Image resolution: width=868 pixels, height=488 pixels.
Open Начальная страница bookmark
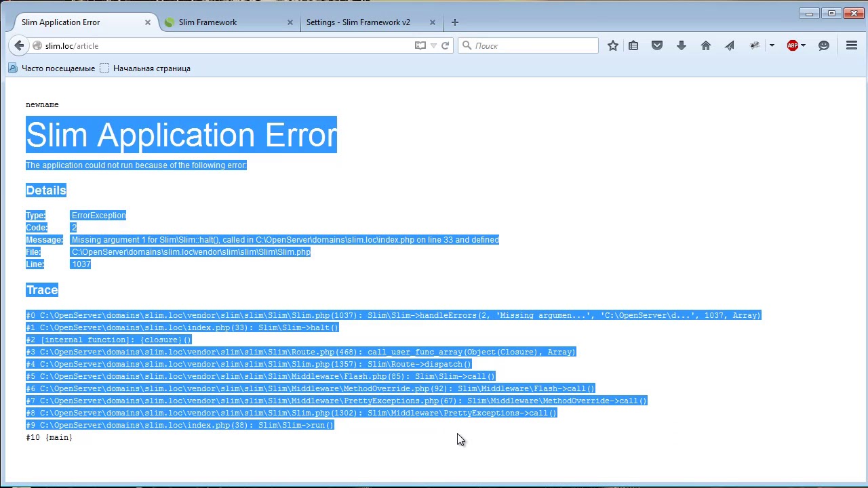click(145, 68)
